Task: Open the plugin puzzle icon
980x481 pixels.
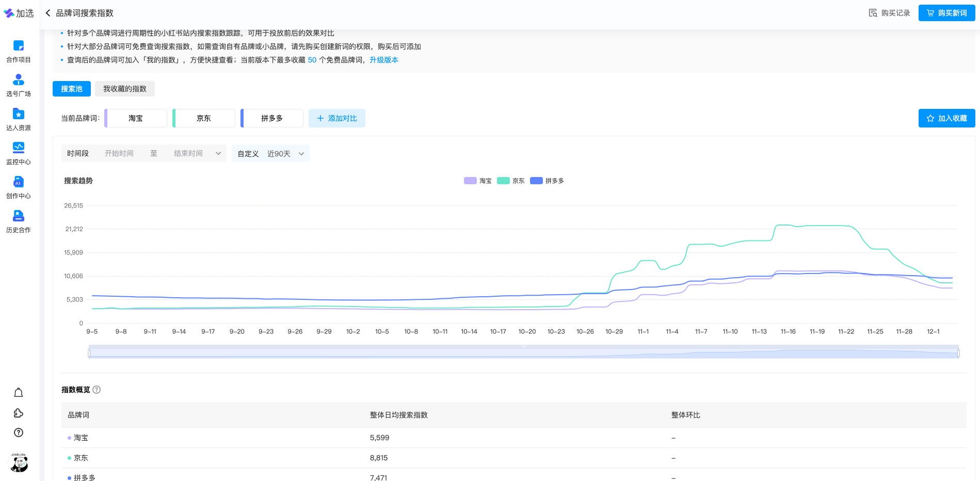Action: (19, 413)
